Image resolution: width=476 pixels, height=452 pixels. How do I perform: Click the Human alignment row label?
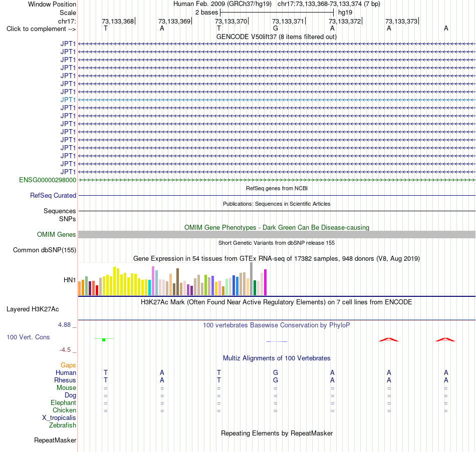[66, 373]
